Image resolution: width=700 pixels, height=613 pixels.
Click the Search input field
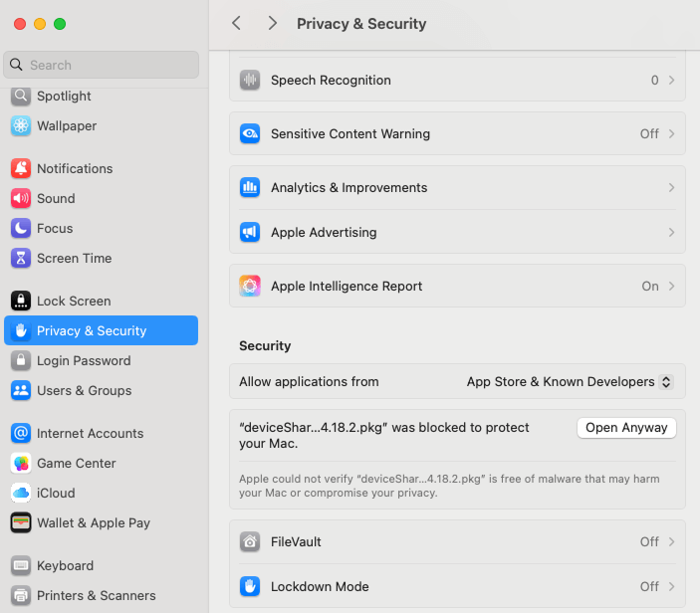(x=101, y=65)
